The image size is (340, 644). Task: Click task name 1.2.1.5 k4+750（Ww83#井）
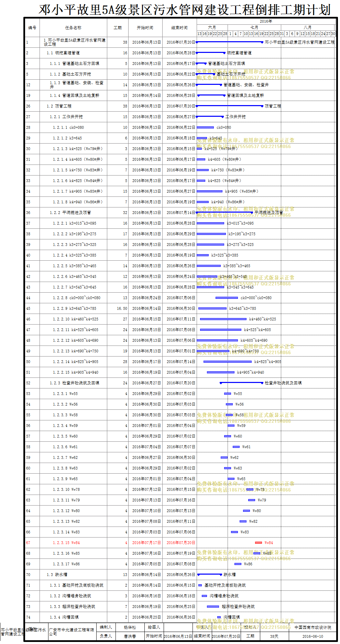pos(78,170)
